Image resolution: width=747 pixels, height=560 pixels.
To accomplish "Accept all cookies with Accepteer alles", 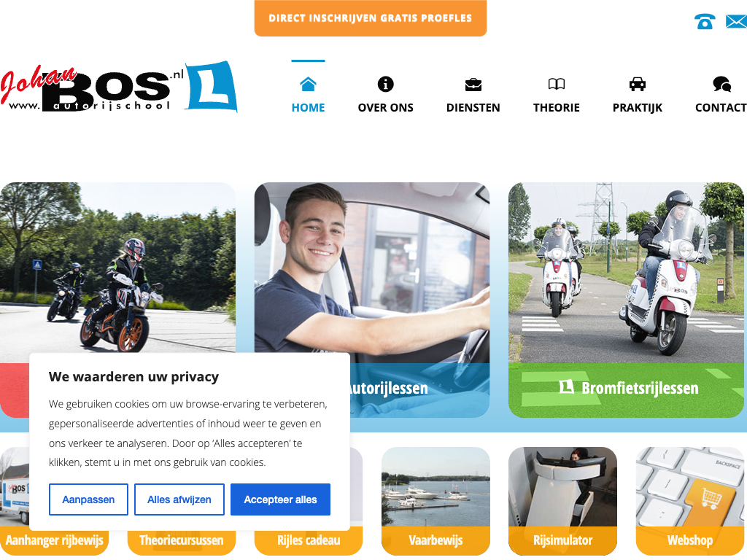I will (x=280, y=499).
